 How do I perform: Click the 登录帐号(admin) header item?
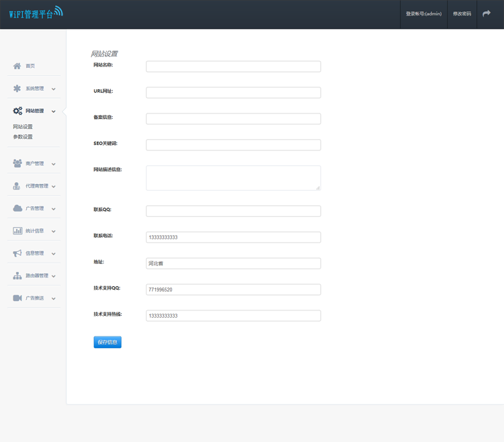(x=423, y=14)
